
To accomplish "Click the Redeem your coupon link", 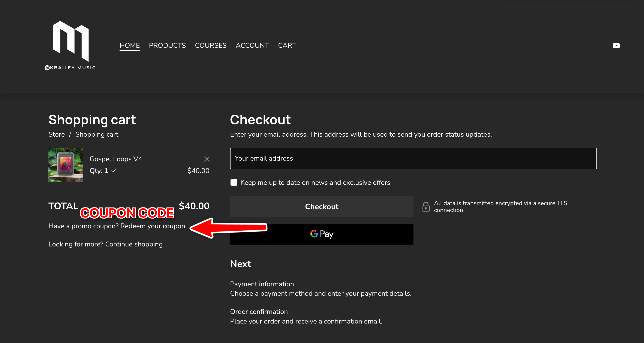I will coord(153,226).
